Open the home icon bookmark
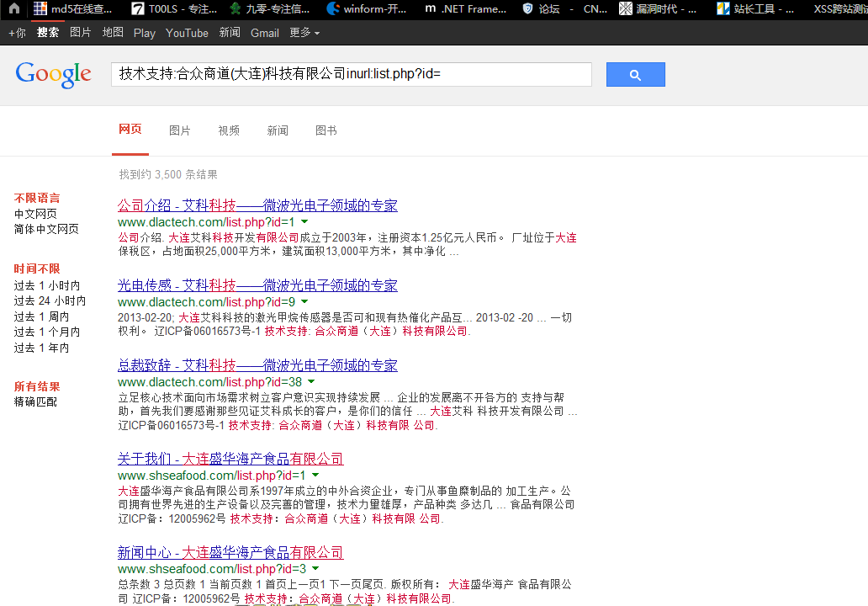Viewport: 868px width, 606px height. click(14, 8)
